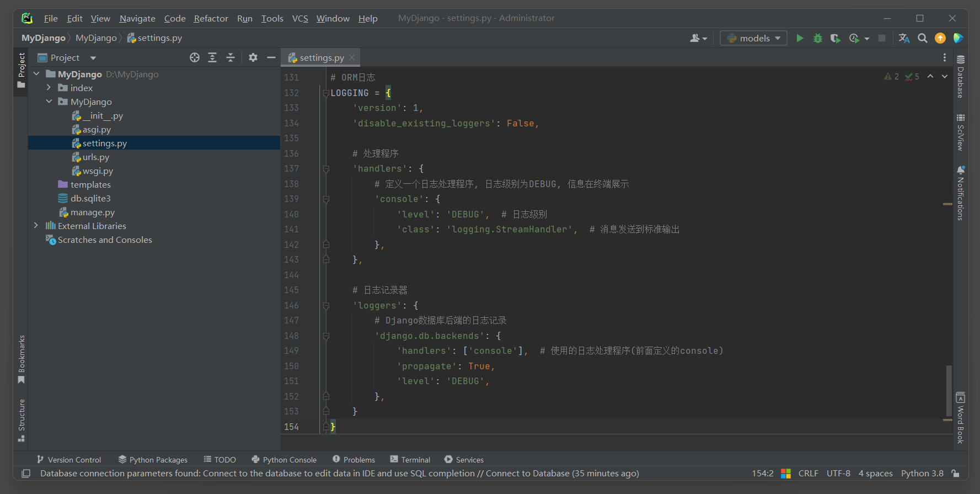Hide the Project tool window
The height and width of the screenshot is (494, 980).
tap(271, 57)
